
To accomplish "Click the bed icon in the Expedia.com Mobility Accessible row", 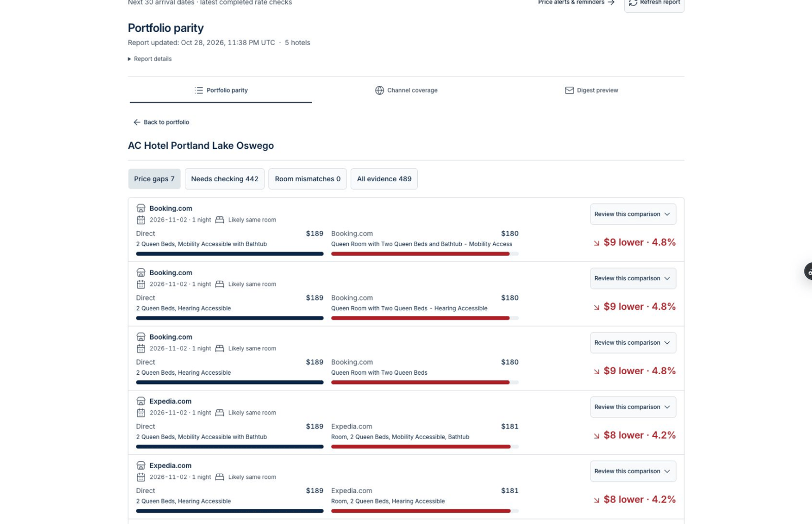I will (220, 413).
